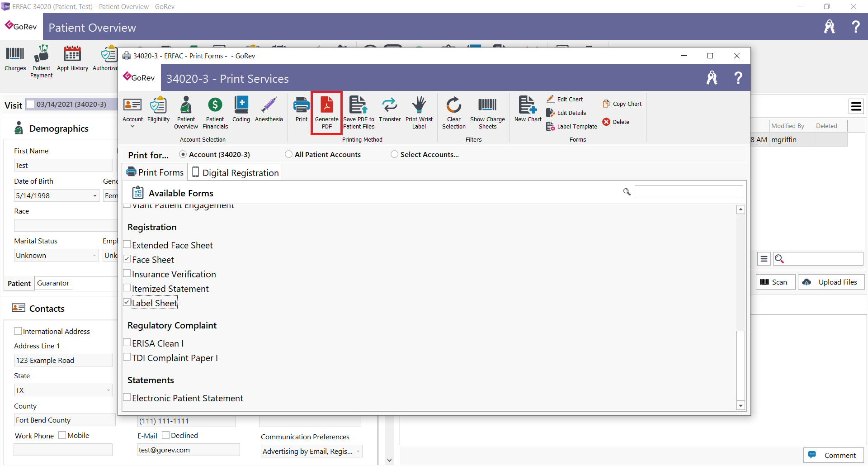Open Date of Birth date picker dropdown
This screenshot has height=466, width=868.
[x=95, y=196]
